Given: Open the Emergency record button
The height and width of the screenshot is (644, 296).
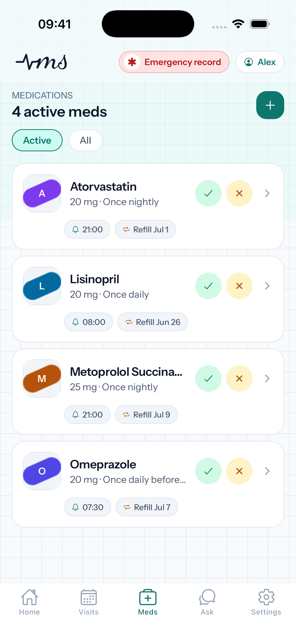Looking at the screenshot, I should pos(174,62).
